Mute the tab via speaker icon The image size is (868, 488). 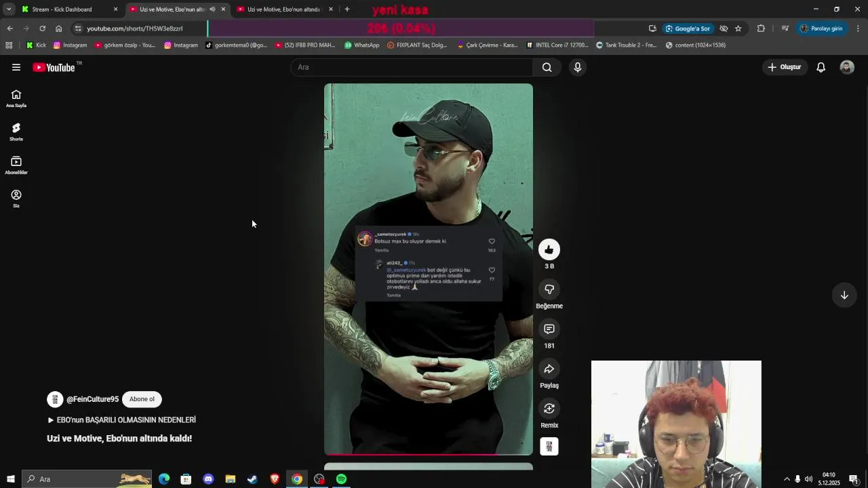click(212, 9)
